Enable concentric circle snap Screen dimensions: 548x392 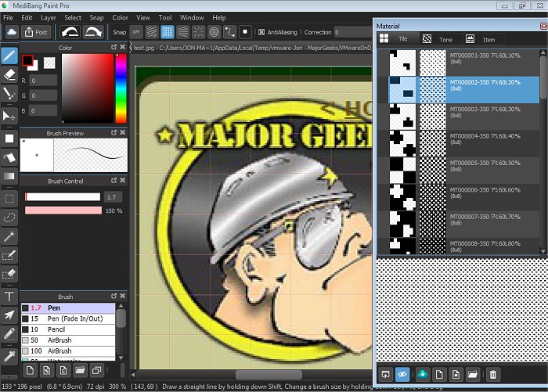(x=215, y=32)
